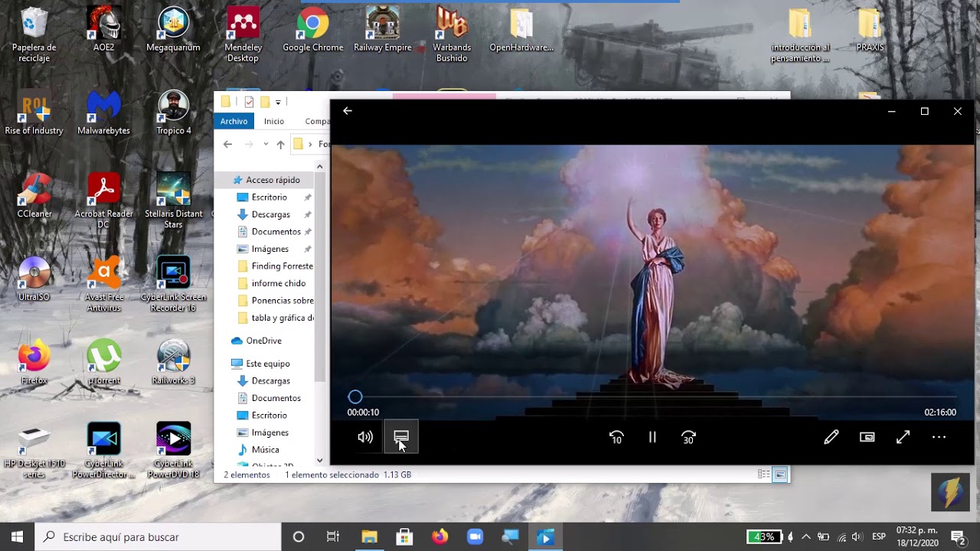Screen dimensions: 980x551
Task: Open subtitles and audio menu in player
Action: 401,437
